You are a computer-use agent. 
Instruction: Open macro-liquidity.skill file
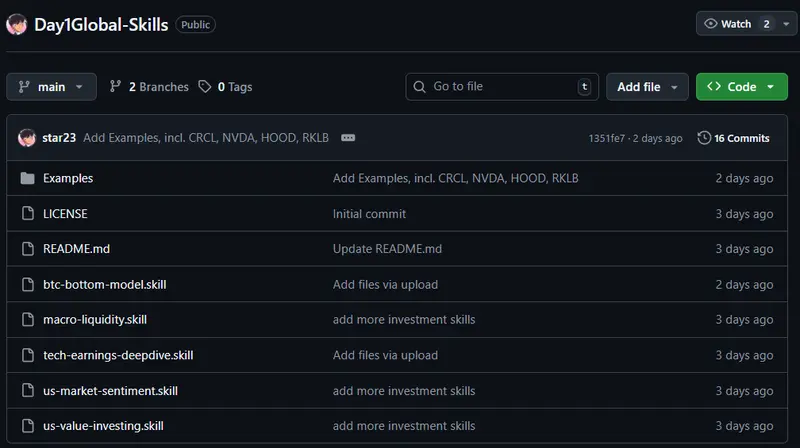[x=95, y=320]
